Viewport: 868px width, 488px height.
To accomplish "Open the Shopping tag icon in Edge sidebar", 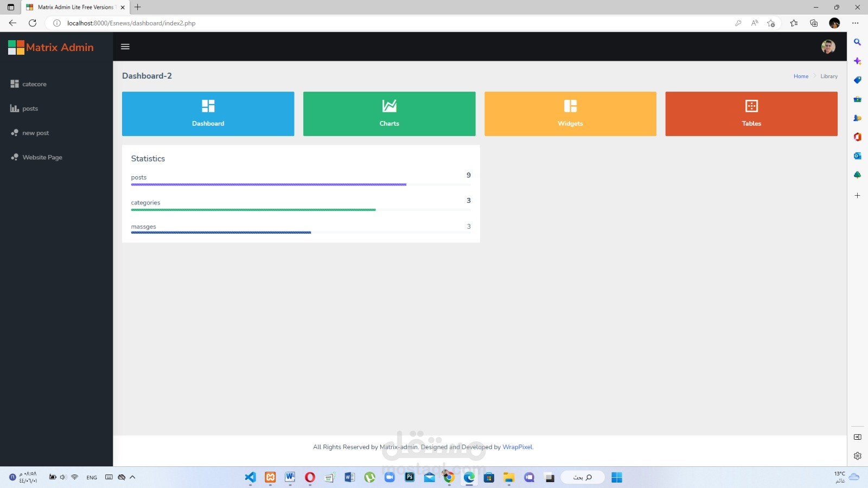I will coord(857,80).
